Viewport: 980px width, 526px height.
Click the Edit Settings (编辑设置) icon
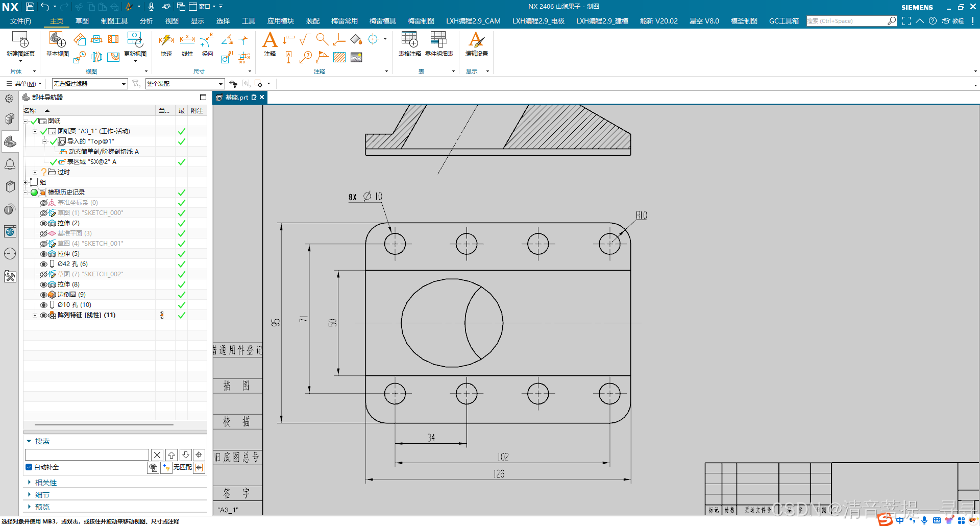pos(476,40)
